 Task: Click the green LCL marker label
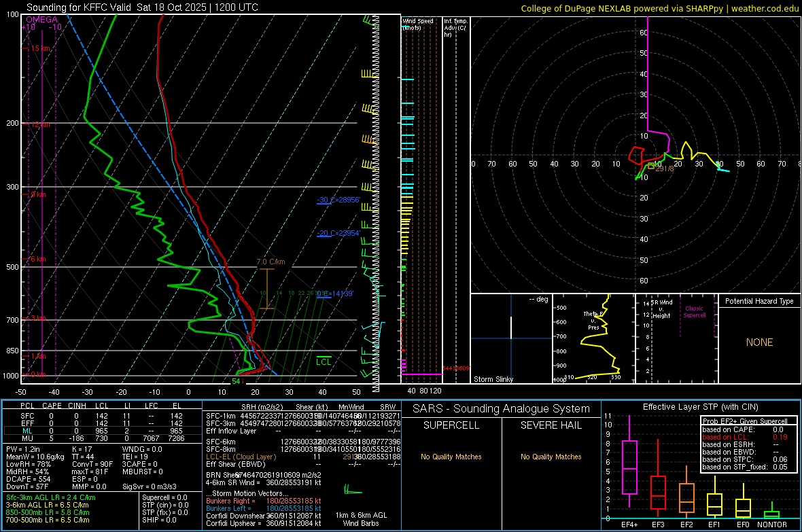point(324,361)
